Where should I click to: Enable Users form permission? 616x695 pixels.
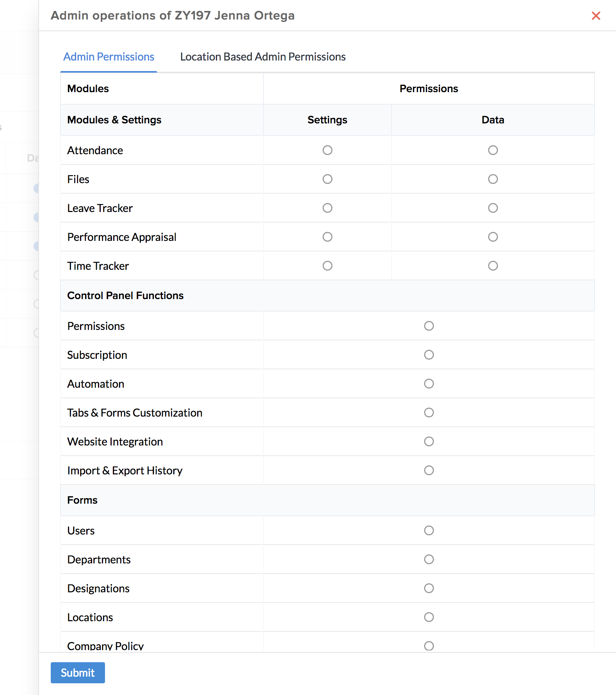click(x=429, y=531)
